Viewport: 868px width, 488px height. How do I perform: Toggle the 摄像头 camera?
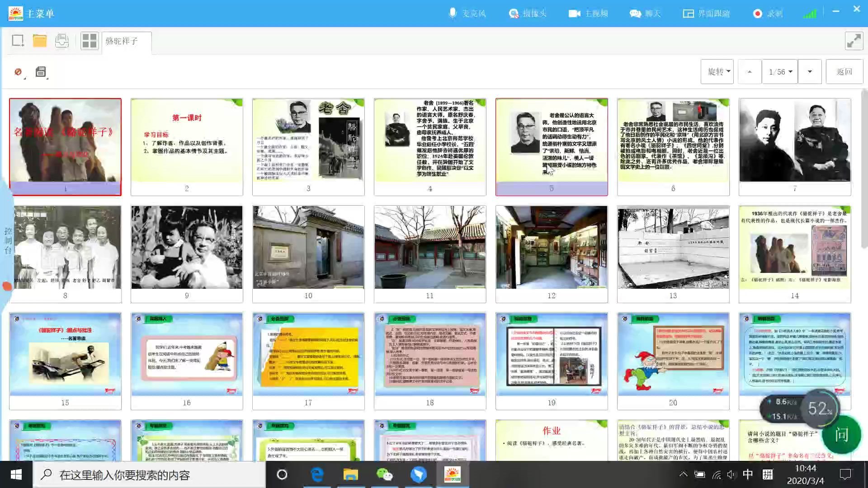click(x=528, y=14)
